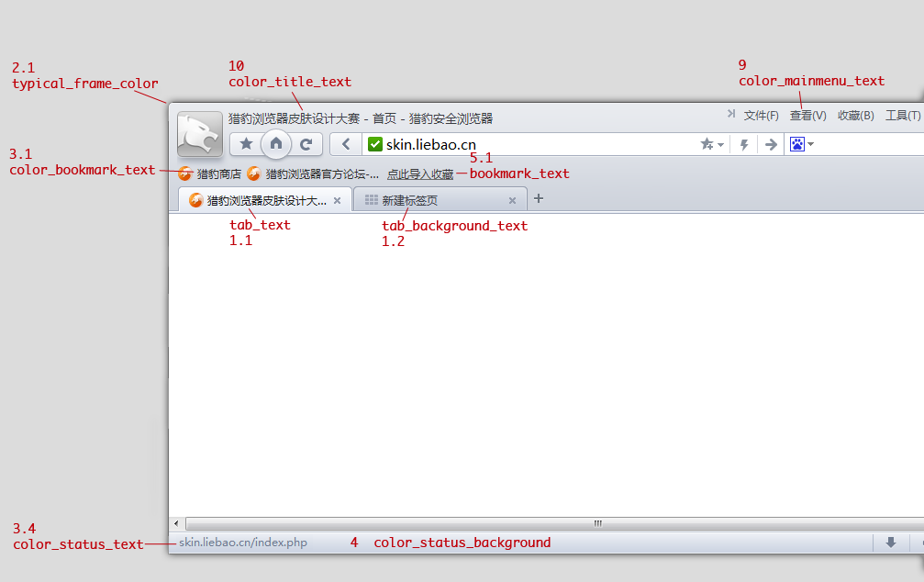Open the 收藏(B) menu
This screenshot has width=924, height=582.
pos(856,116)
